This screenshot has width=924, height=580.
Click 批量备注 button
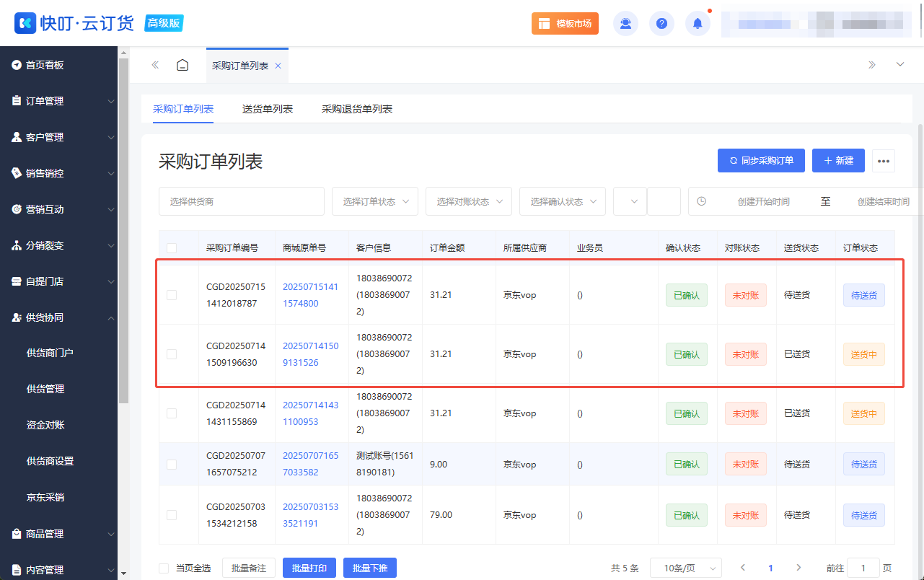tap(249, 568)
